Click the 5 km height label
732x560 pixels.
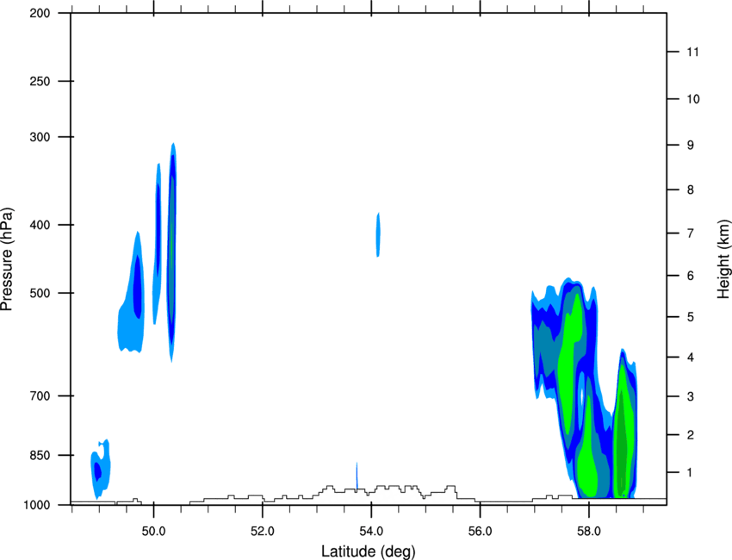[691, 317]
